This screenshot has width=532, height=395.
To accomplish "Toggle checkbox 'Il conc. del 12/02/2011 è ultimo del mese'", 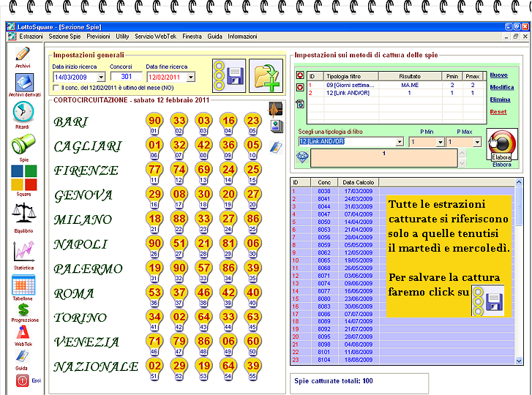I will click(x=56, y=88).
